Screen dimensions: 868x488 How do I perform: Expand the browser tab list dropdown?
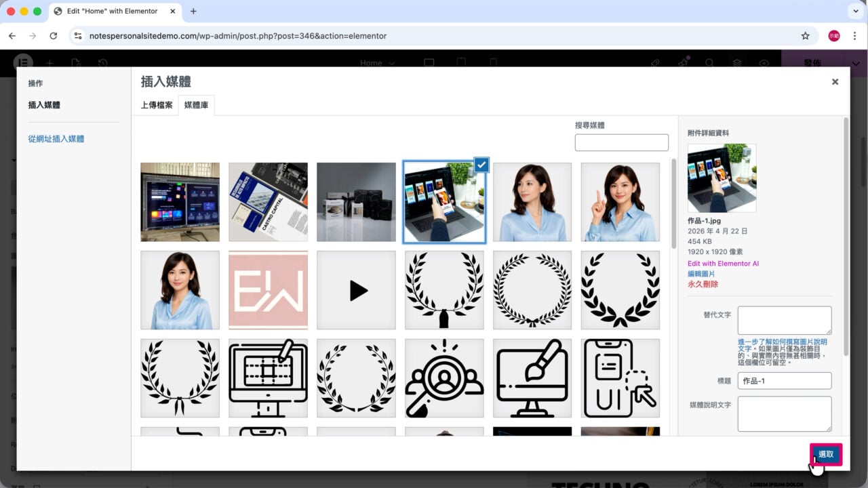pos(854,11)
